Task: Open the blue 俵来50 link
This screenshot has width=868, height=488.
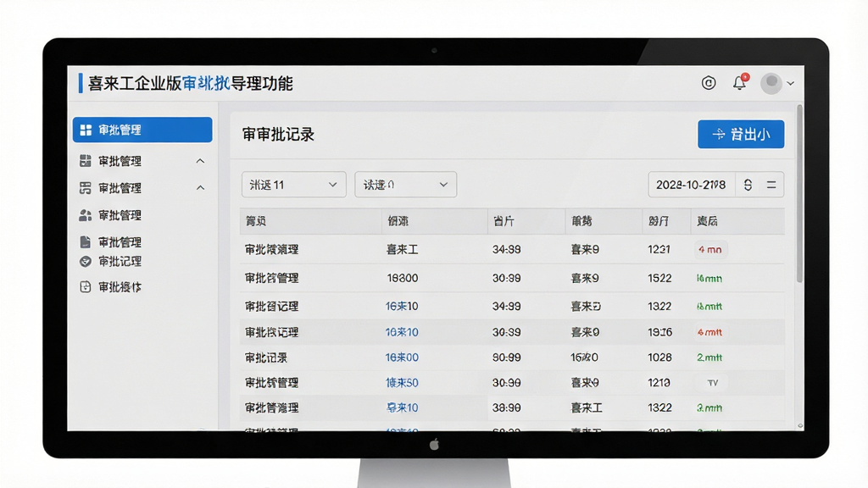Action: [x=402, y=382]
